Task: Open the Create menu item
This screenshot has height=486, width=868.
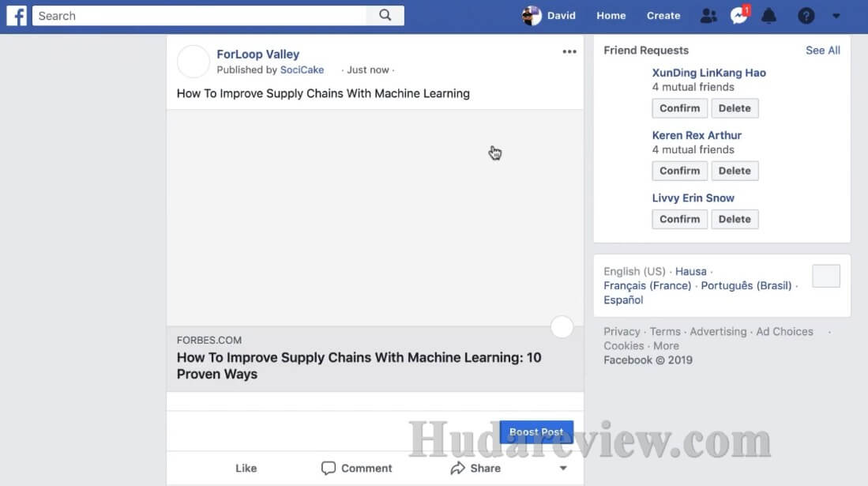Action: click(x=663, y=16)
